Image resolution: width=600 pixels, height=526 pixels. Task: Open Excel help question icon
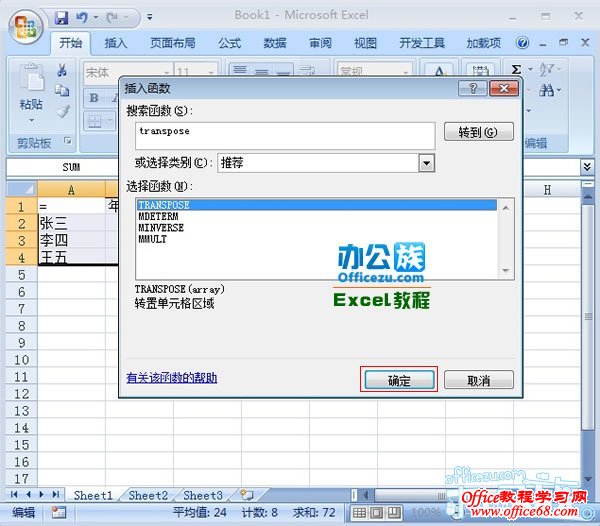[x=522, y=42]
